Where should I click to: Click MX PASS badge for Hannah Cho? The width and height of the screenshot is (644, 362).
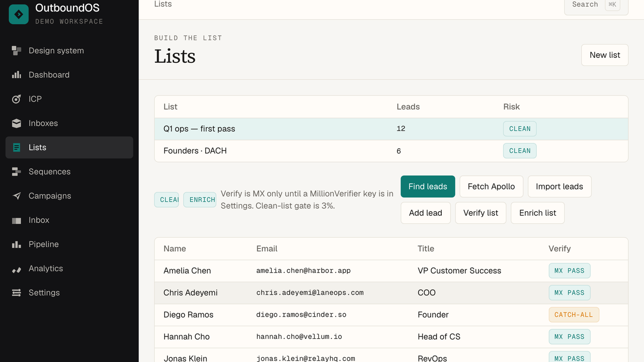point(569,337)
